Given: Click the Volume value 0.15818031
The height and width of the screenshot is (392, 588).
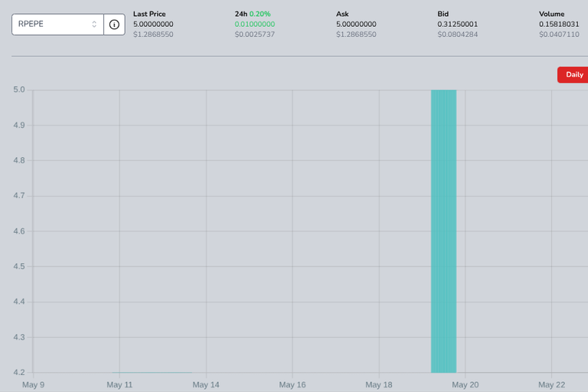Looking at the screenshot, I should point(559,24).
